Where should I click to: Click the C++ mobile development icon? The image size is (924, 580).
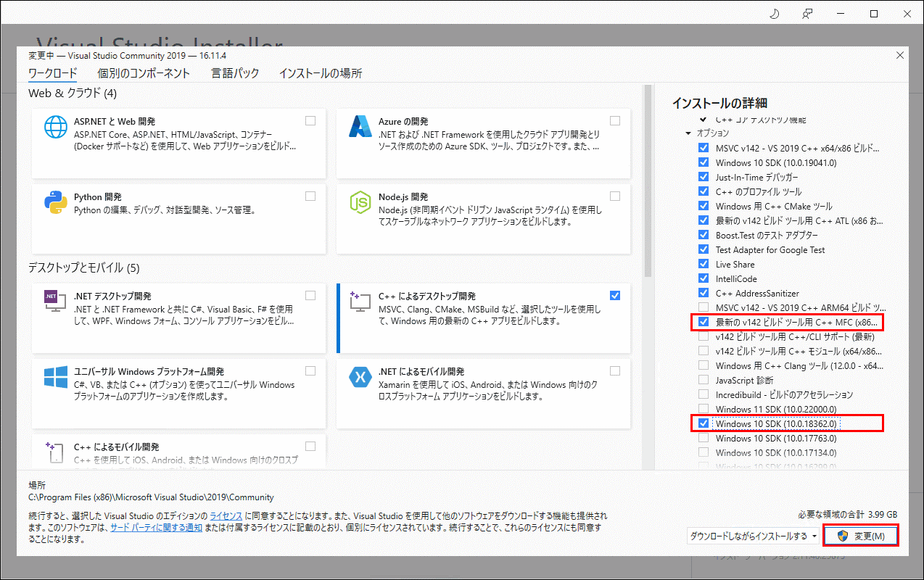(x=56, y=452)
